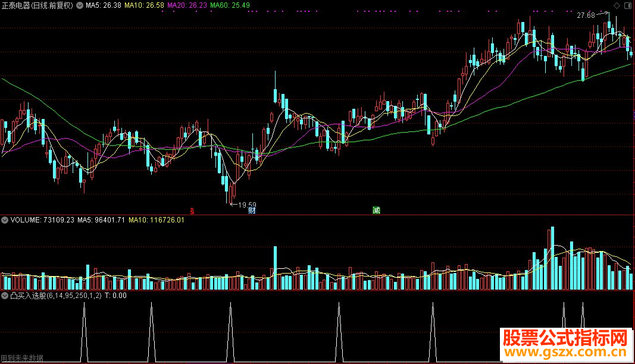Open the green 减 marker
635x364 pixels.
376,210
